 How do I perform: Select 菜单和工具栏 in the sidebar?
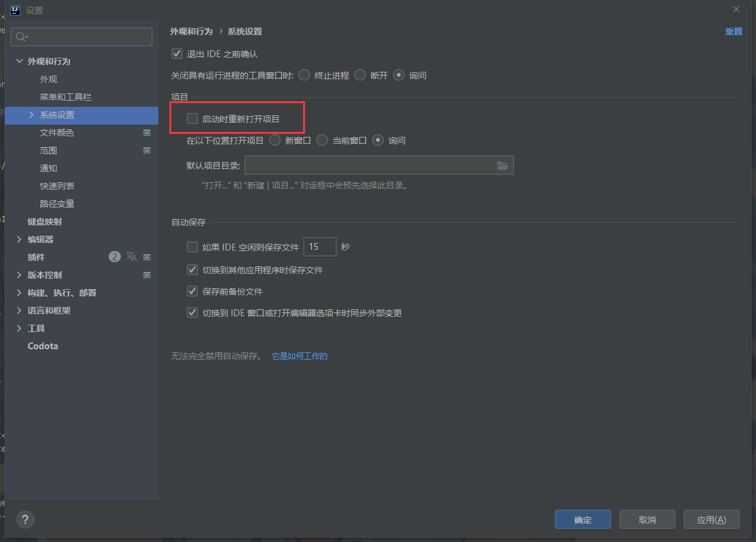66,97
